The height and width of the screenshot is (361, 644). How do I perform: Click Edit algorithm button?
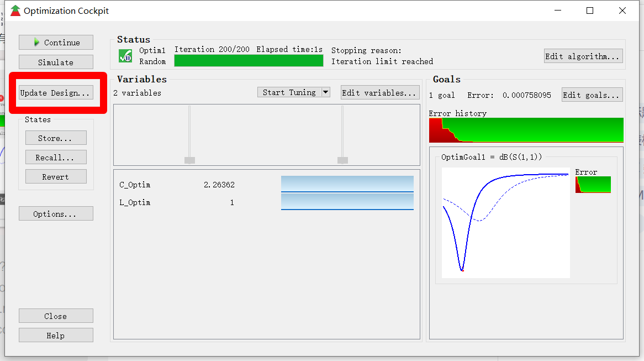(x=583, y=56)
